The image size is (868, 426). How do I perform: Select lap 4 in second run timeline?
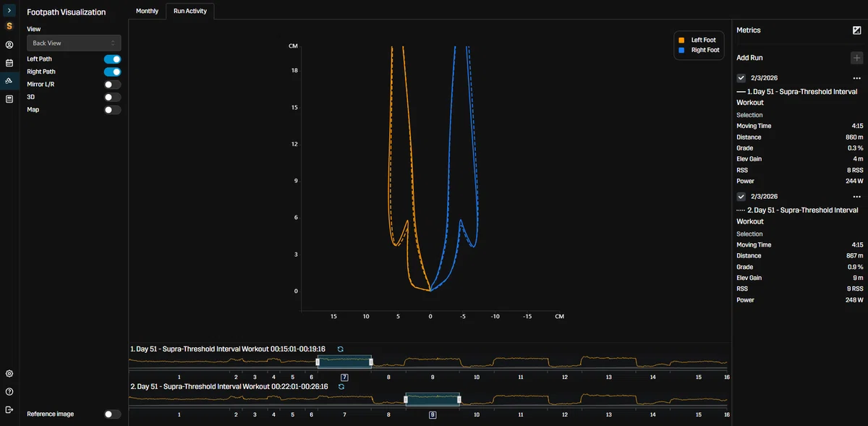273,415
